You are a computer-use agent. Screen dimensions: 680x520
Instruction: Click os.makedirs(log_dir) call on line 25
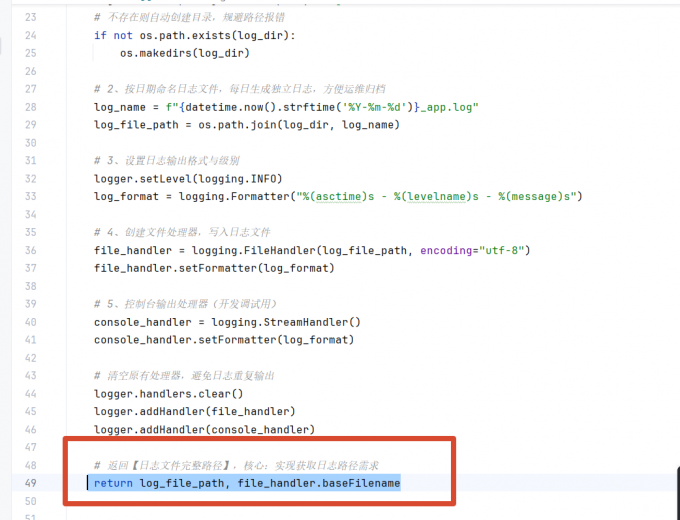[185, 53]
